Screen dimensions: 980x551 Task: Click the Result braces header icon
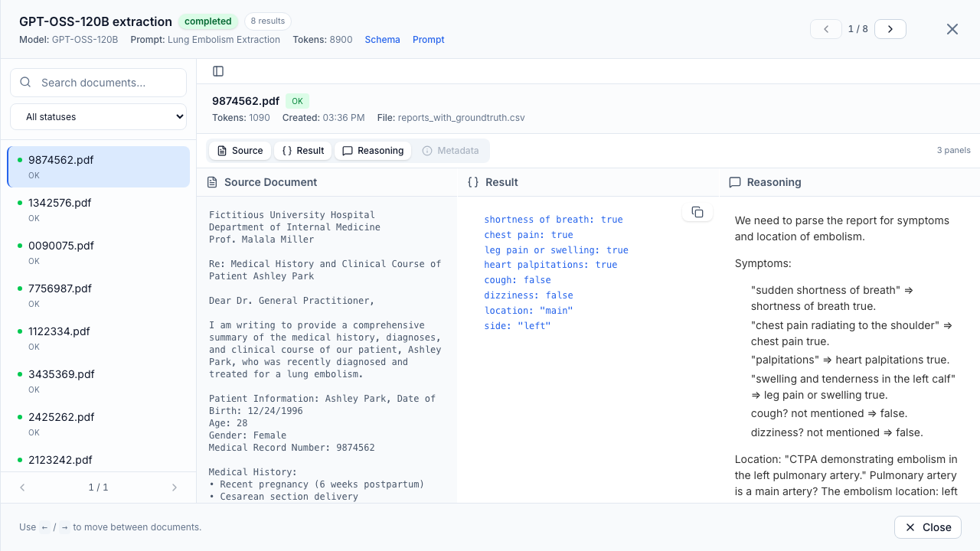tap(473, 182)
